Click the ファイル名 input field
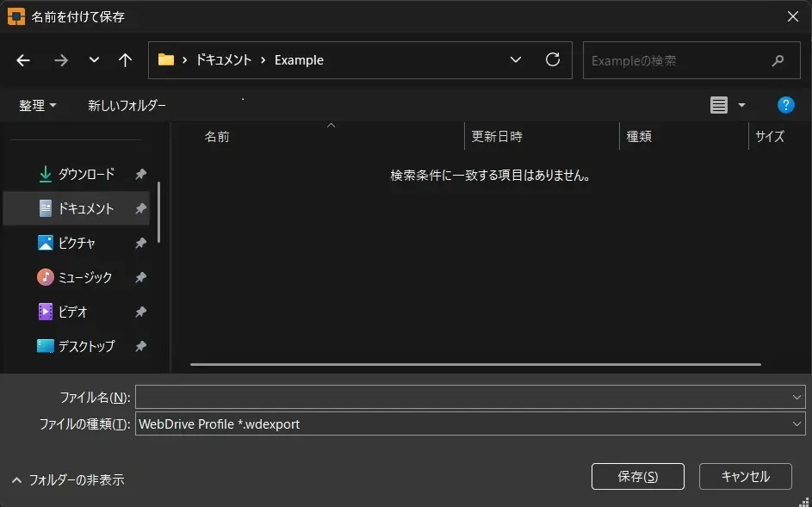Screen dimensions: 812x507 tap(462, 397)
